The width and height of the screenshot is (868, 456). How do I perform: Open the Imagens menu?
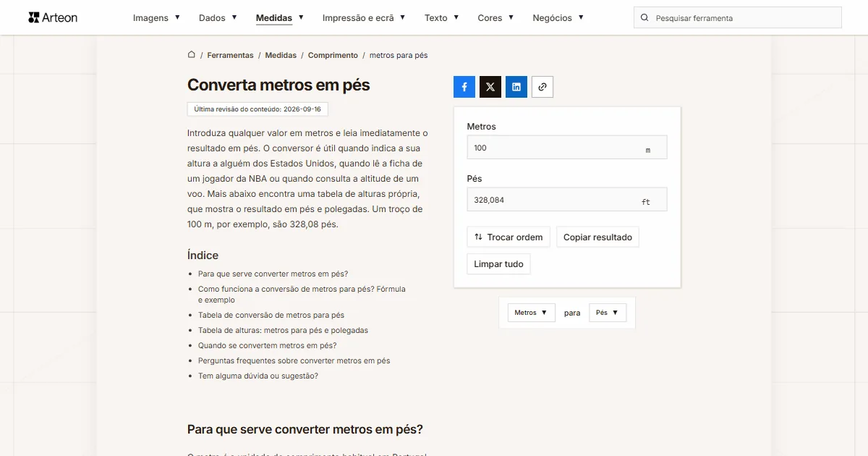pos(157,18)
